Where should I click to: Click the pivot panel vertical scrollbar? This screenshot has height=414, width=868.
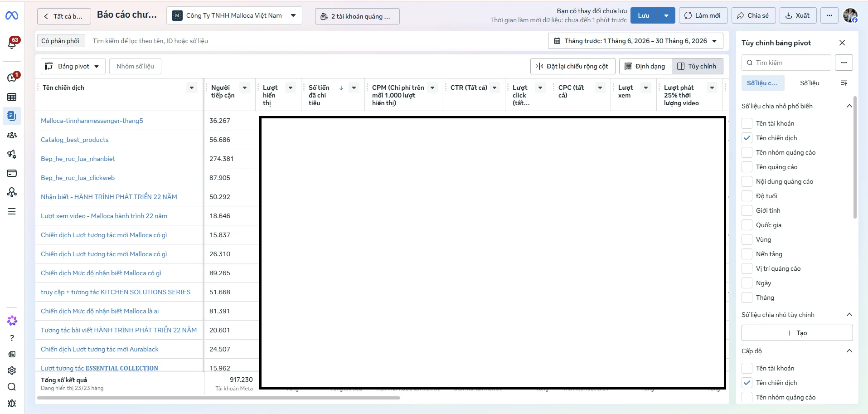[855, 157]
